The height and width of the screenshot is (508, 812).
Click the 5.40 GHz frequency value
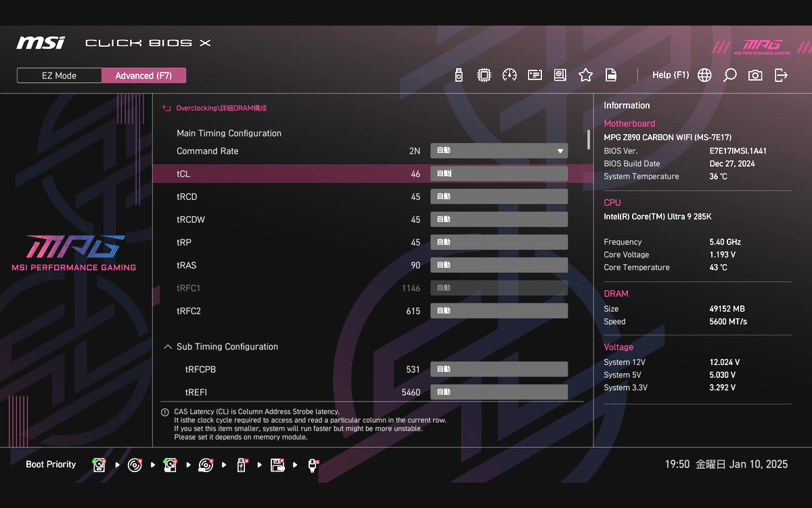[x=725, y=242]
